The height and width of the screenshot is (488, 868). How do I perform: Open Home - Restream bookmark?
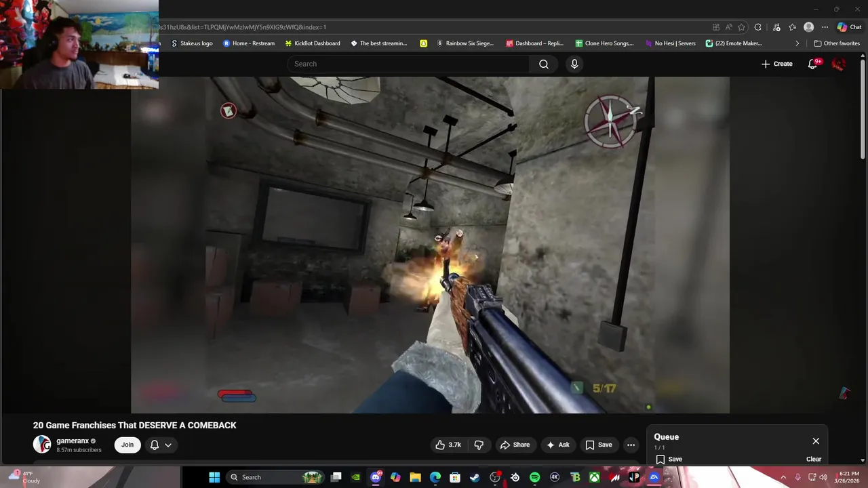[249, 43]
